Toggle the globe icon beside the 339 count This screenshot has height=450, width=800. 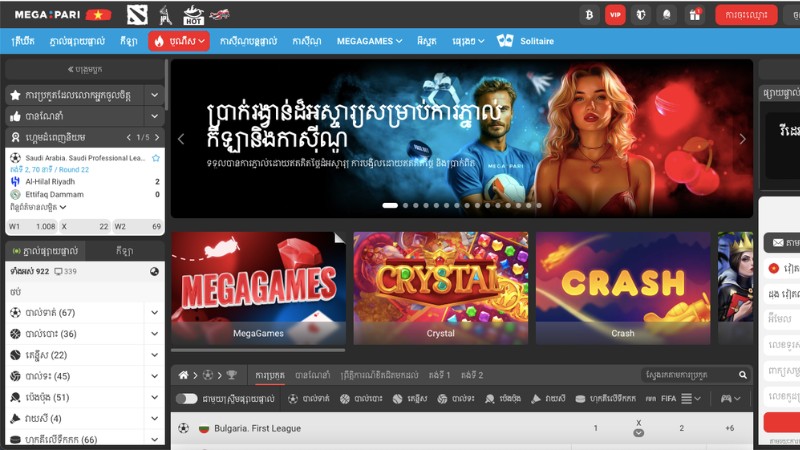click(x=155, y=271)
